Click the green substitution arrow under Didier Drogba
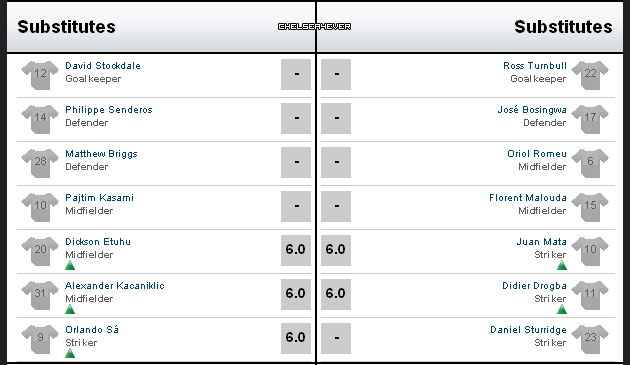This screenshot has height=365, width=630. [562, 309]
